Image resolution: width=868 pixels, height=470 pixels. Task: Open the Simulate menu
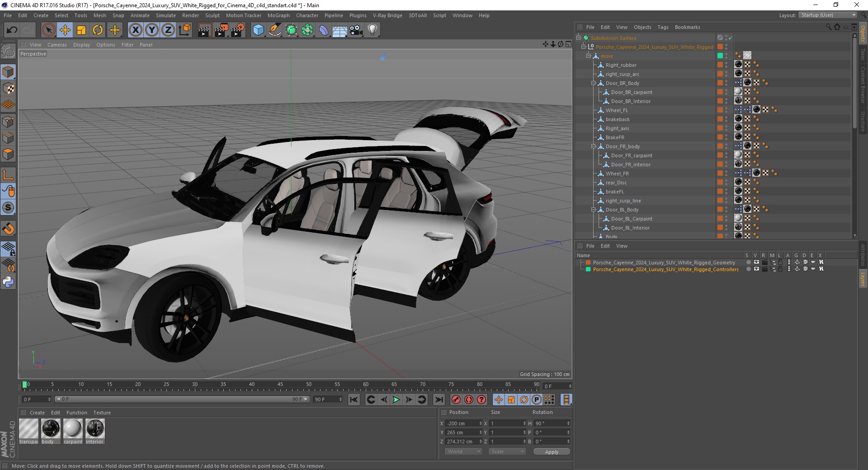click(165, 15)
